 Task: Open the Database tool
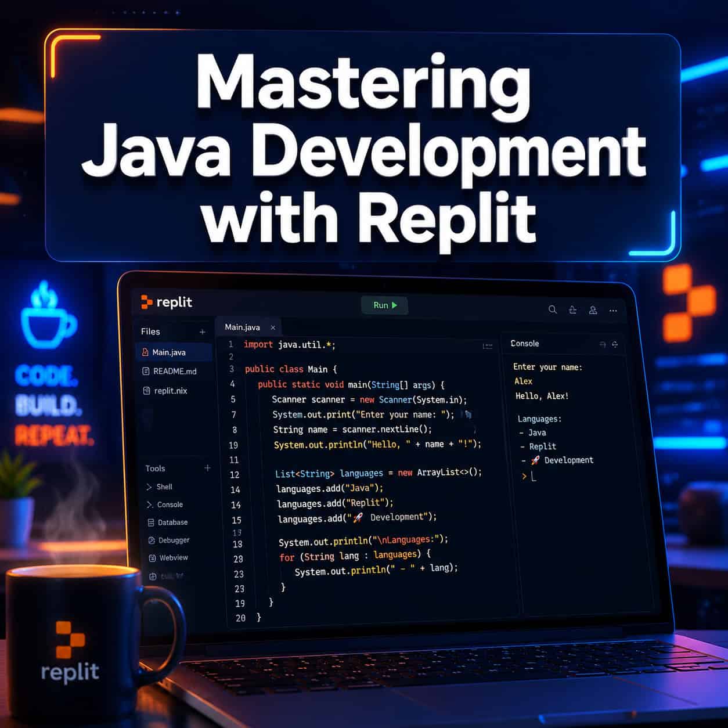tap(168, 522)
